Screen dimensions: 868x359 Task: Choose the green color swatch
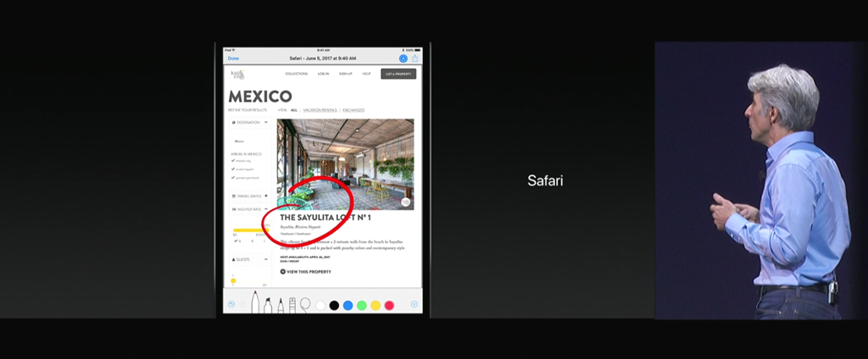pos(362,305)
